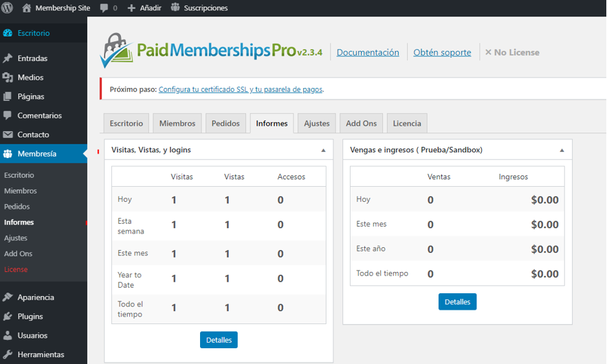607x364 pixels.
Task: Click the Ventas column header
Action: (x=439, y=177)
